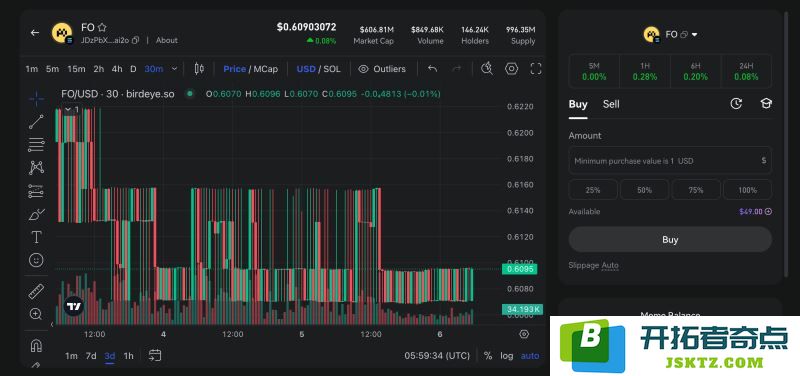Select the 15m chart interval
800x376 pixels.
(x=76, y=69)
